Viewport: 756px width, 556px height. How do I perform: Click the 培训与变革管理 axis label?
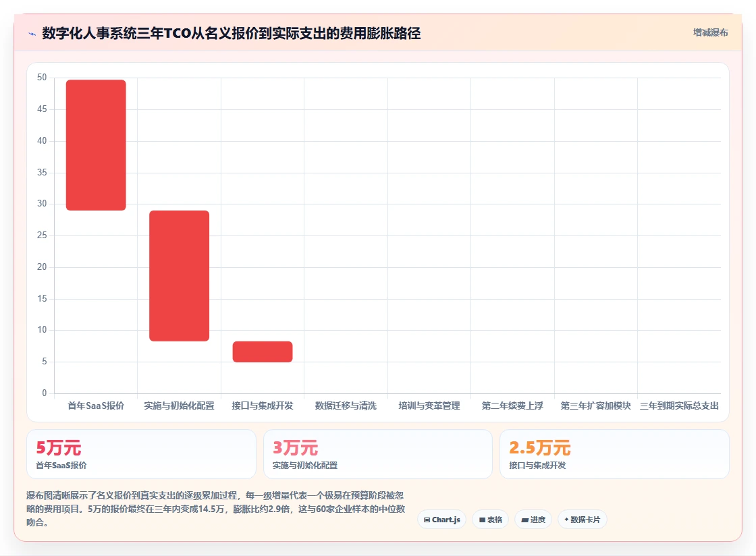[429, 406]
